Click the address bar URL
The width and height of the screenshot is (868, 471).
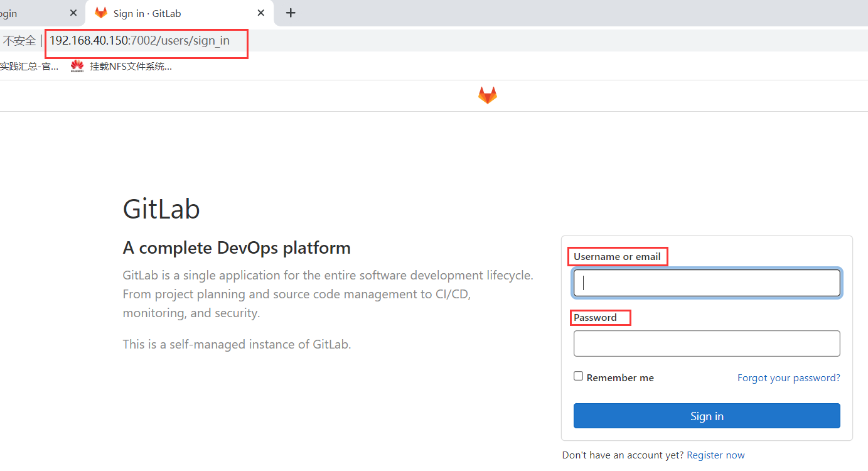139,41
